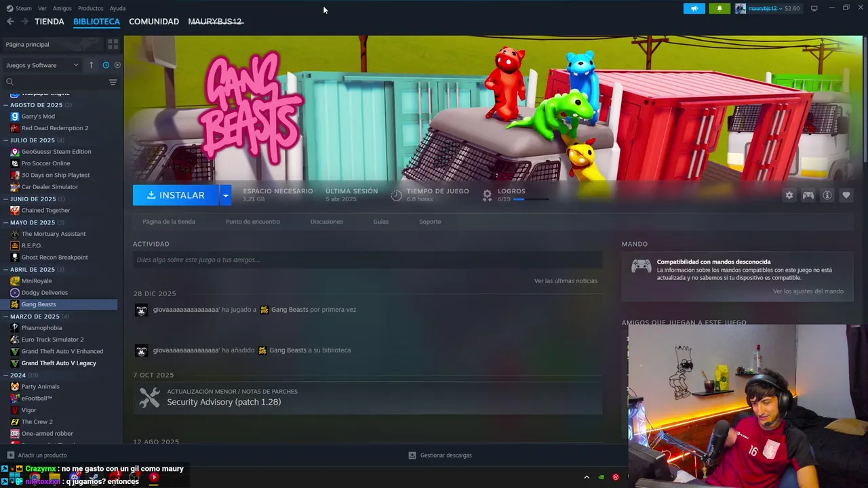This screenshot has height=488, width=868.
Task: Open Discusiones for Gang Beasts
Action: coord(326,222)
